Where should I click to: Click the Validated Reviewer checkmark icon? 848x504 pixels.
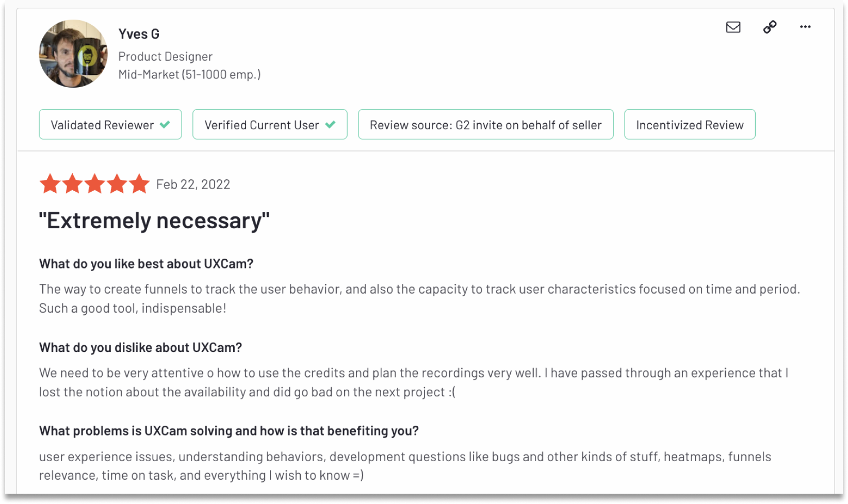click(x=164, y=124)
